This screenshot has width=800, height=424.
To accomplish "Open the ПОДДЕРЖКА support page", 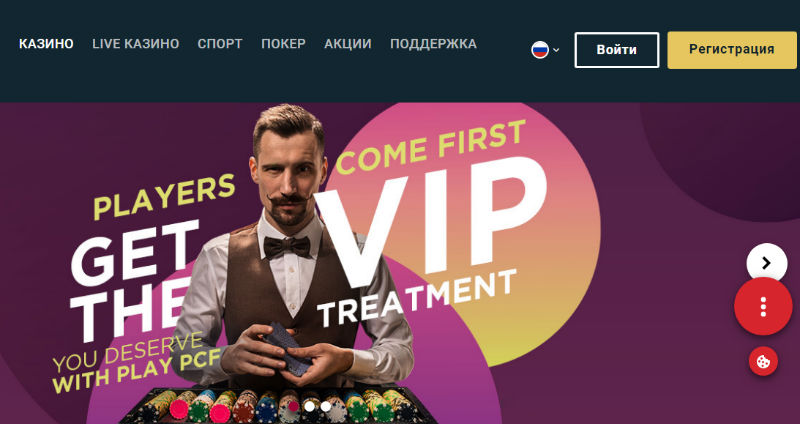I will (434, 44).
